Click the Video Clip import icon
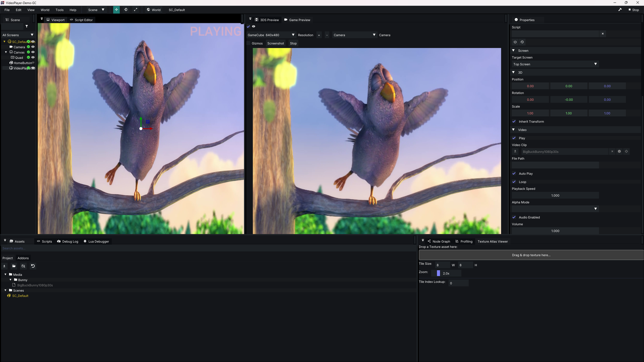 point(515,152)
